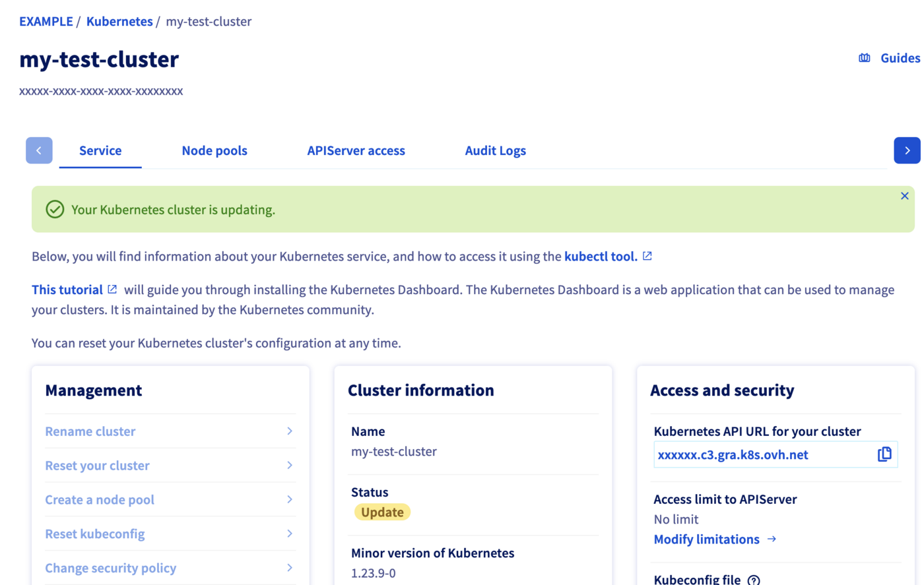Click external link icon beside This tutorial

(112, 290)
